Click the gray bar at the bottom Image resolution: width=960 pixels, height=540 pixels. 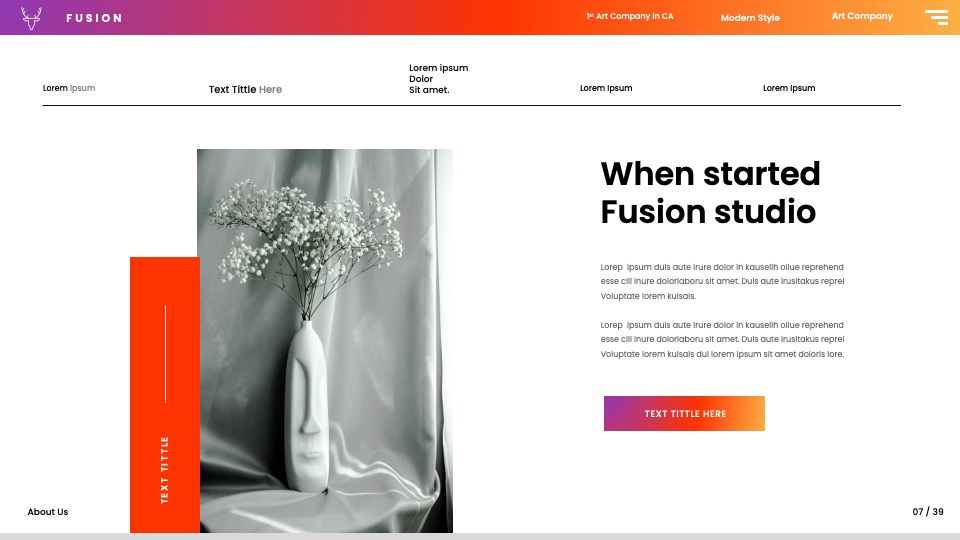click(480, 536)
